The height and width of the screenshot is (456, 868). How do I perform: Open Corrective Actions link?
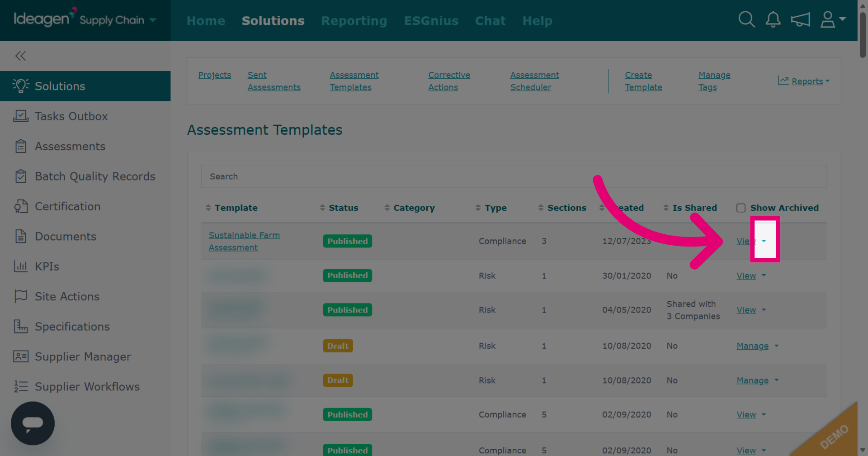point(449,81)
